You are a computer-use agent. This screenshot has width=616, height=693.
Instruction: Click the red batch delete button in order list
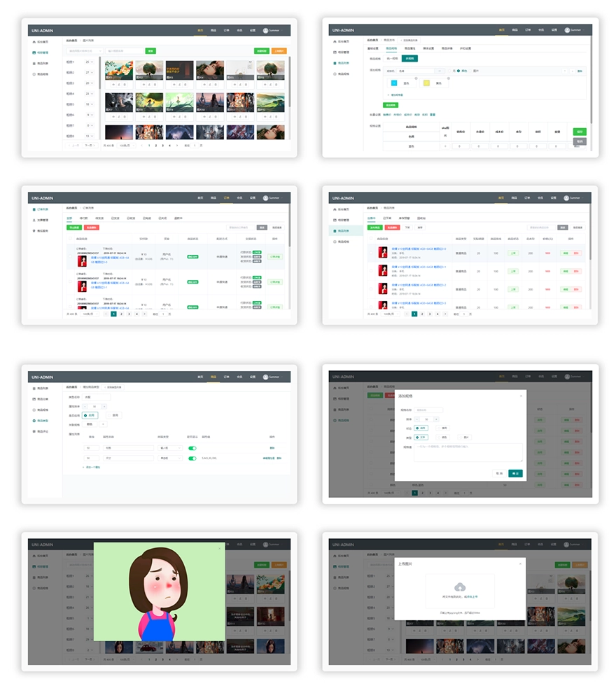coord(92,227)
